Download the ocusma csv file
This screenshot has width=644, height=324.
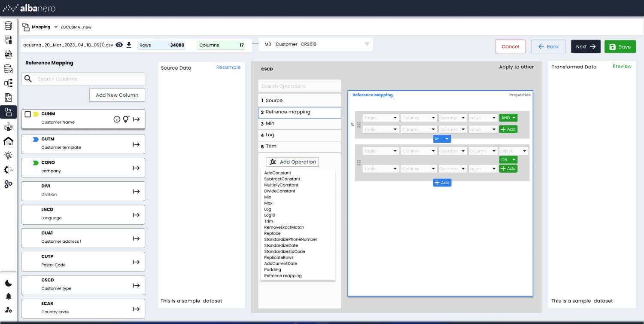coord(129,45)
